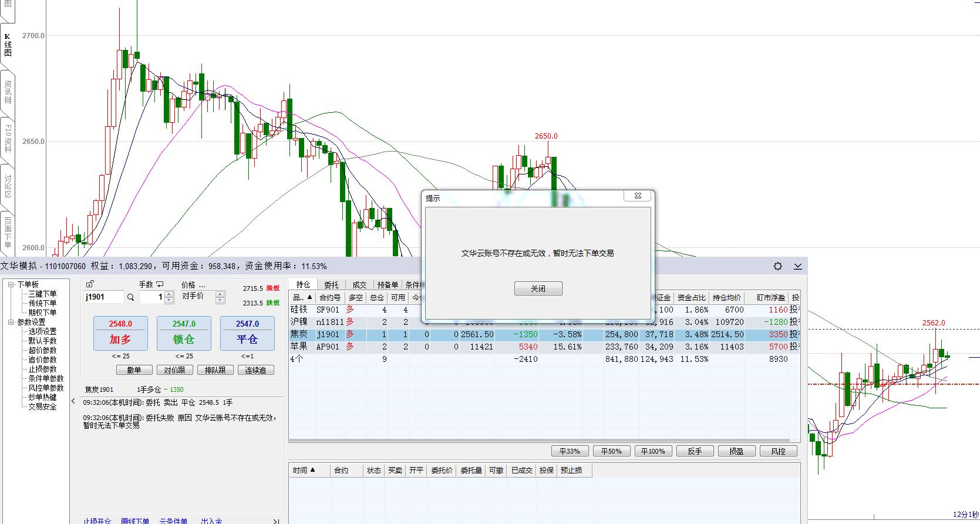Screen dimensions: 980x524
Task: Click scroll-right arrow beside 出入金 links
Action: (276, 521)
